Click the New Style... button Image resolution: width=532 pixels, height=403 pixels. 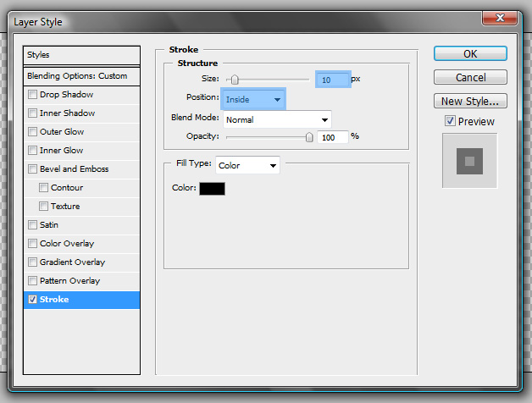click(x=470, y=101)
